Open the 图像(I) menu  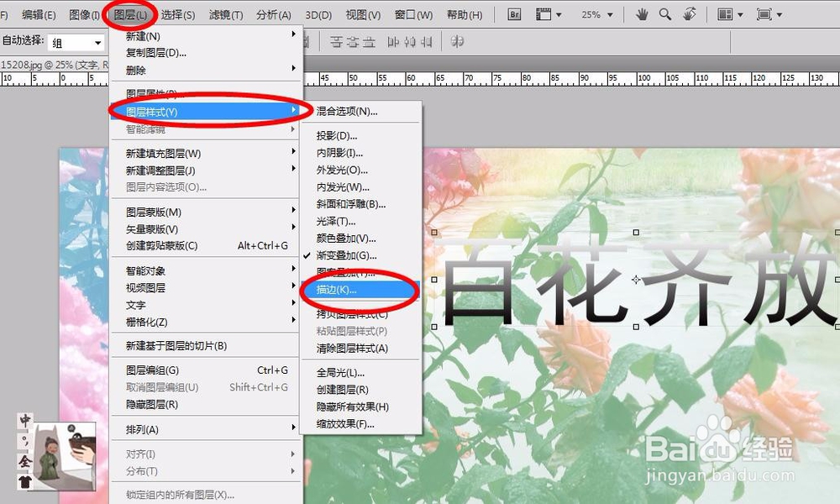(84, 14)
